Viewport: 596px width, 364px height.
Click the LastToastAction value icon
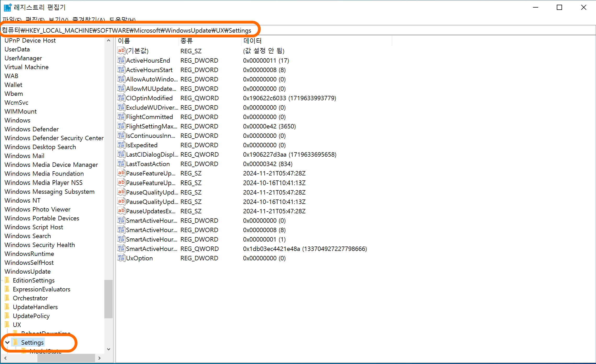pyautogui.click(x=121, y=163)
